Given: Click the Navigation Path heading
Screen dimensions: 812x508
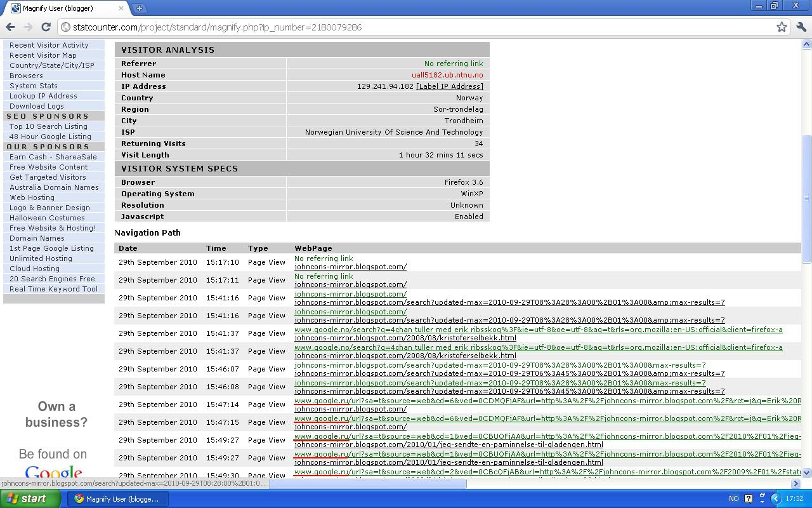Looking at the screenshot, I should click(147, 232).
